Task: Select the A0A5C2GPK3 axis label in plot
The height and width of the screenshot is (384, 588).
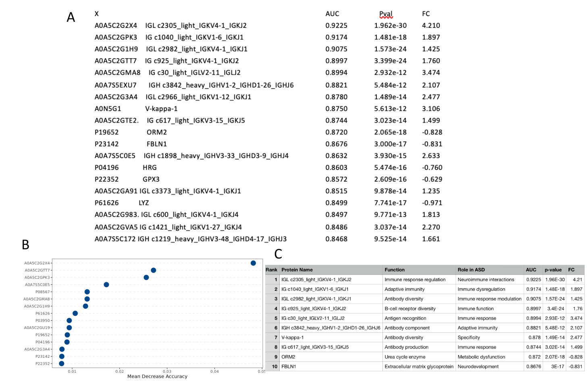Action: tap(37, 278)
